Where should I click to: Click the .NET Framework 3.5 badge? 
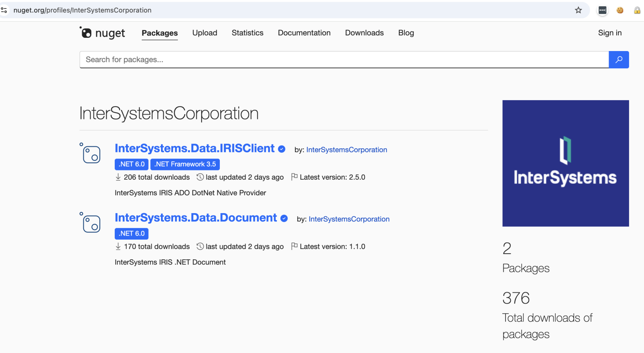coord(185,164)
